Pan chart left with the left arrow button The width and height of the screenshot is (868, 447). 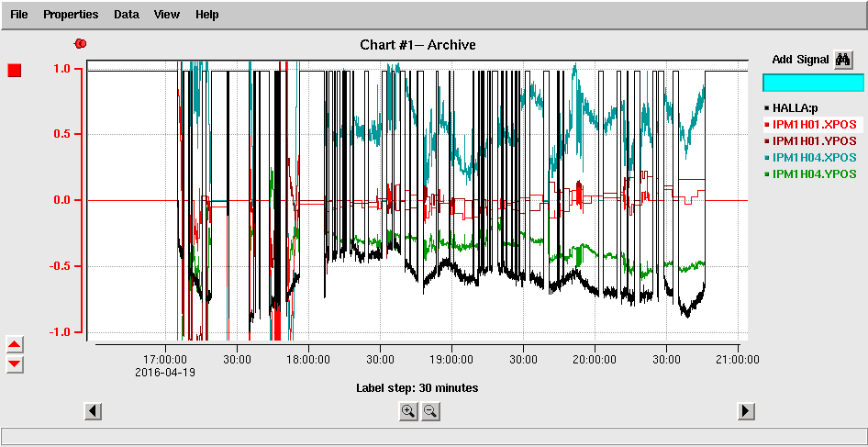pyautogui.click(x=93, y=411)
